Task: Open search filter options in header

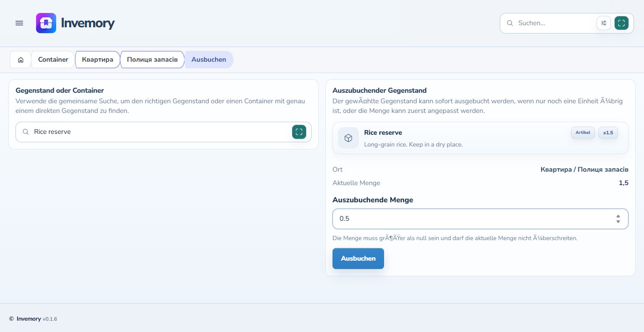Action: tap(604, 23)
